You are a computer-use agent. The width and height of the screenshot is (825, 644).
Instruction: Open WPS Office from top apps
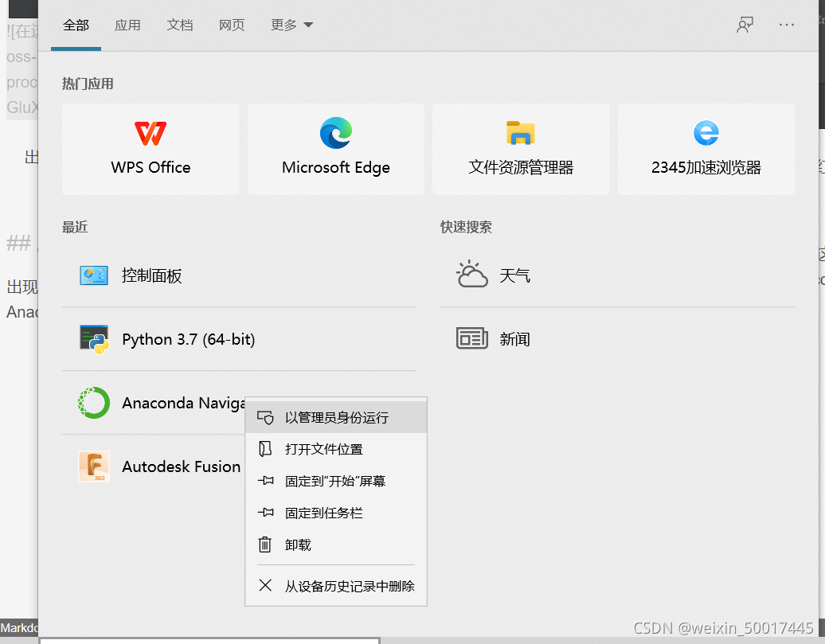click(x=151, y=149)
